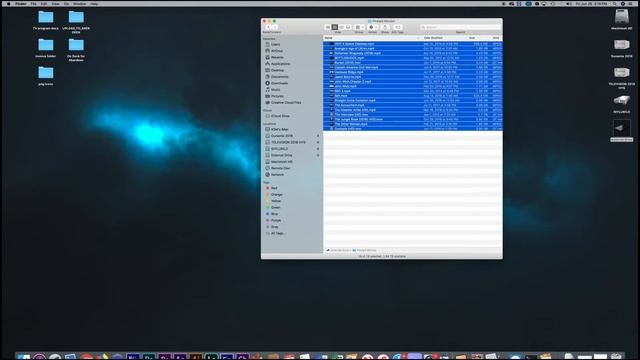Eject External Drive from sidebar

[x=318, y=155]
